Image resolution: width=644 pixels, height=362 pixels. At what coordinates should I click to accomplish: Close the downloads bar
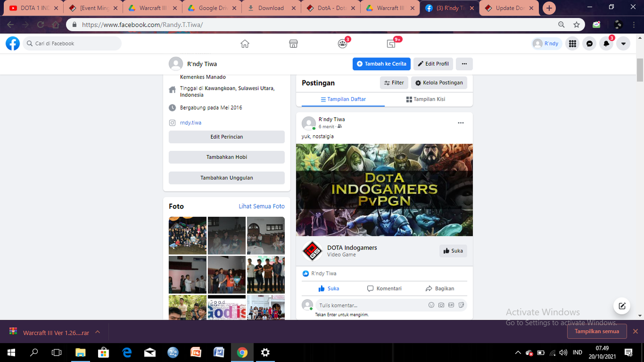[635, 332]
